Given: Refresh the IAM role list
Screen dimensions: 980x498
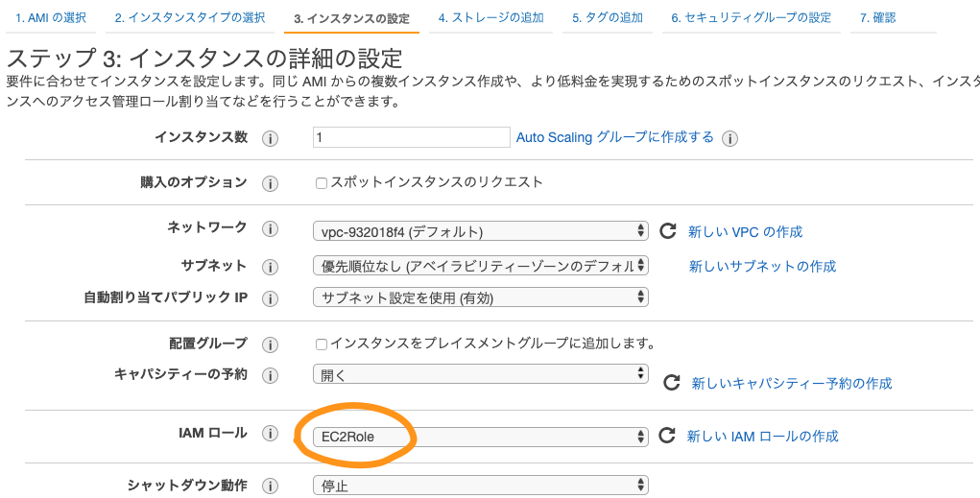Looking at the screenshot, I should [667, 435].
